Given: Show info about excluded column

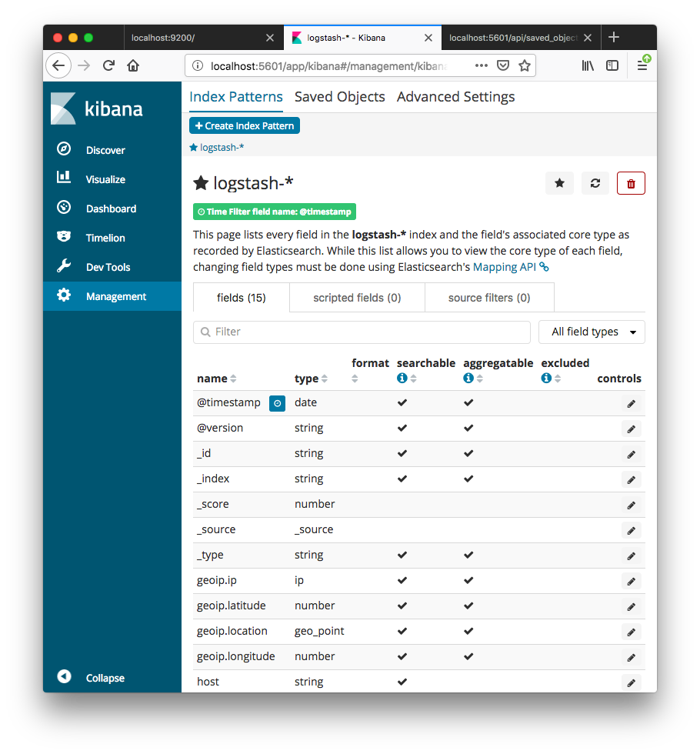Looking at the screenshot, I should click(x=546, y=379).
